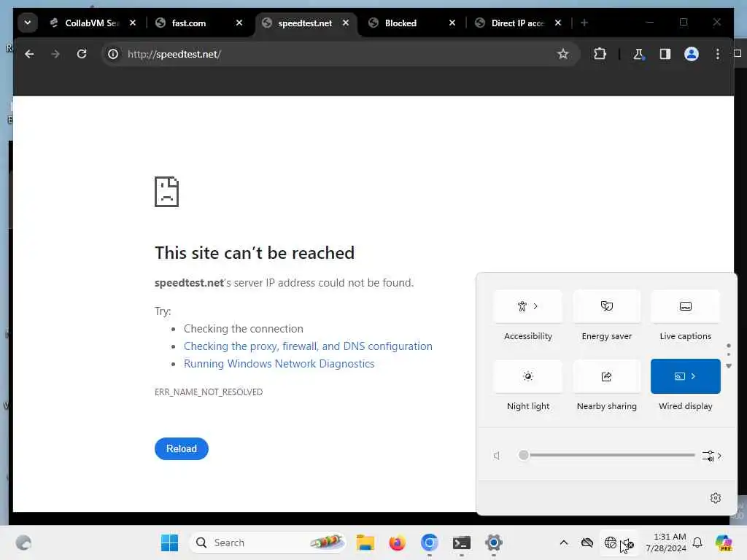Click the network globe tray icon
Screen dimensions: 747x560
(611, 542)
